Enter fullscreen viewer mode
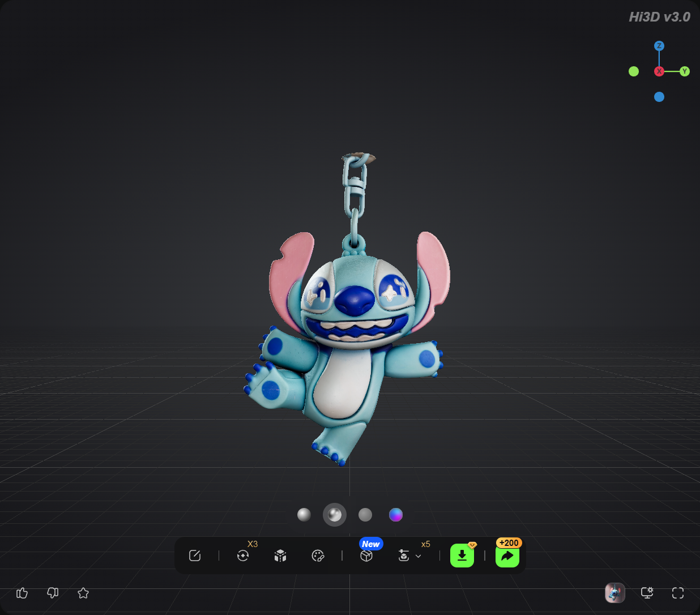The image size is (700, 615). point(678,593)
